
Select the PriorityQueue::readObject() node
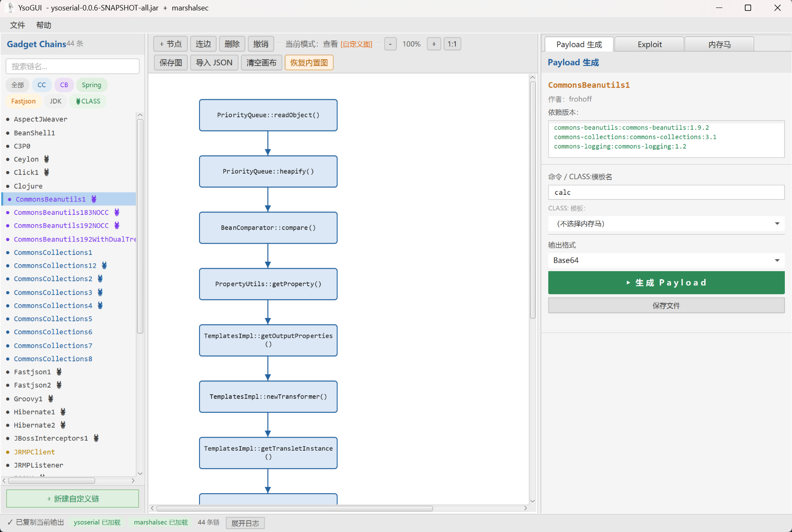point(268,115)
